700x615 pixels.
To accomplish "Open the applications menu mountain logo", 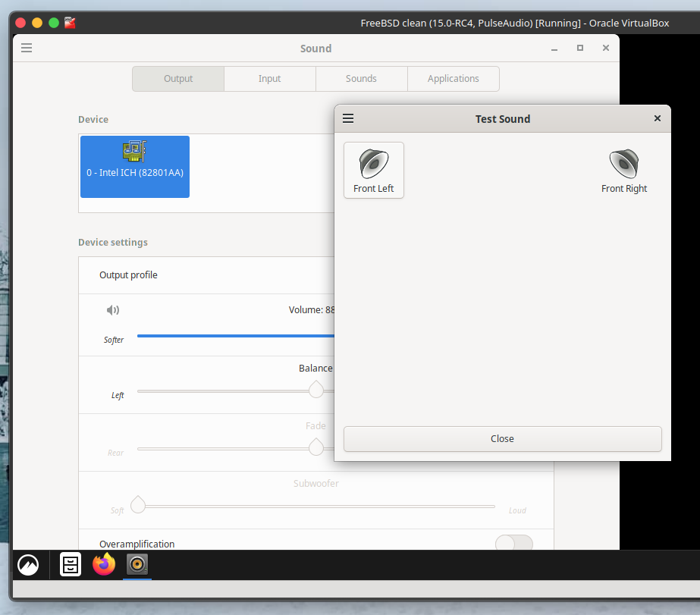I will pyautogui.click(x=28, y=564).
